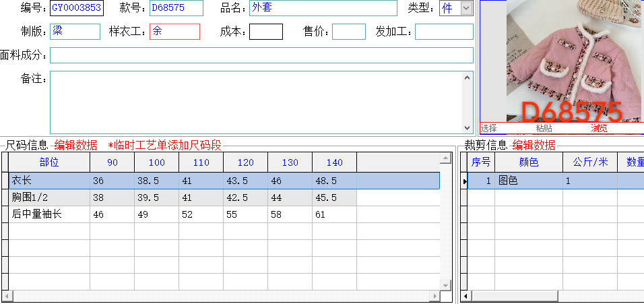This screenshot has height=304, width=644.
Task: Click 选择 under the product image
Action: [489, 129]
